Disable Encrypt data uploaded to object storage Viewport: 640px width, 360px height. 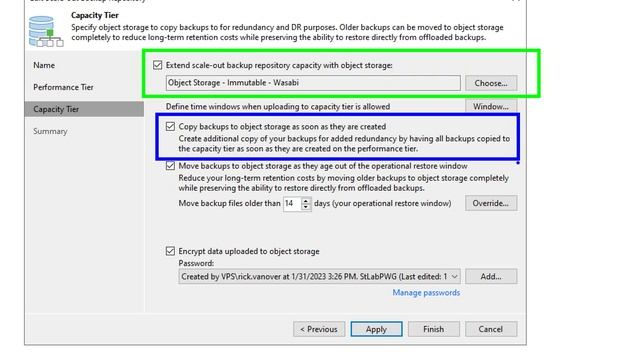(170, 251)
